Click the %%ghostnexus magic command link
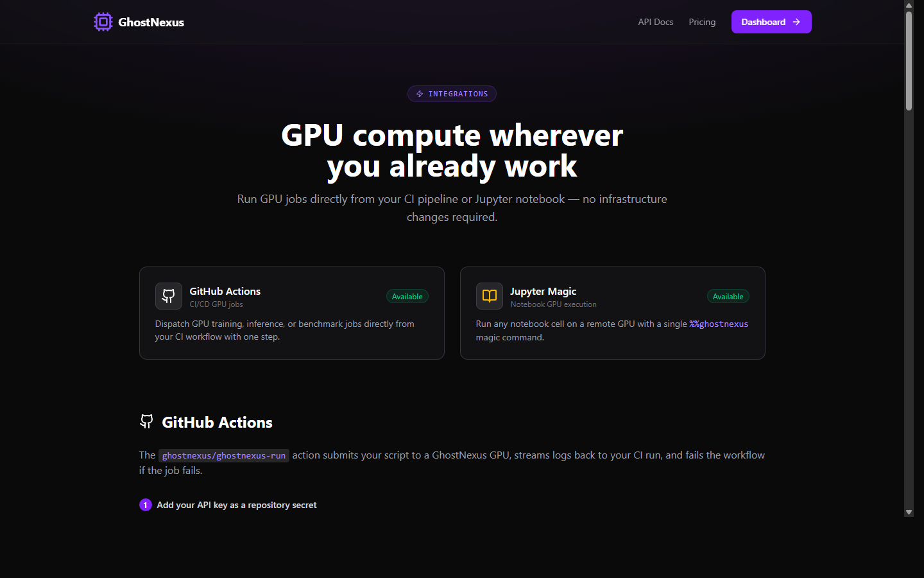This screenshot has height=578, width=924. [718, 324]
